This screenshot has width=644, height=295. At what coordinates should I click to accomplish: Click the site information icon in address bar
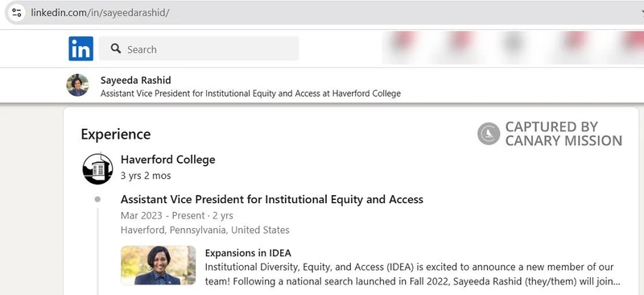coord(16,12)
